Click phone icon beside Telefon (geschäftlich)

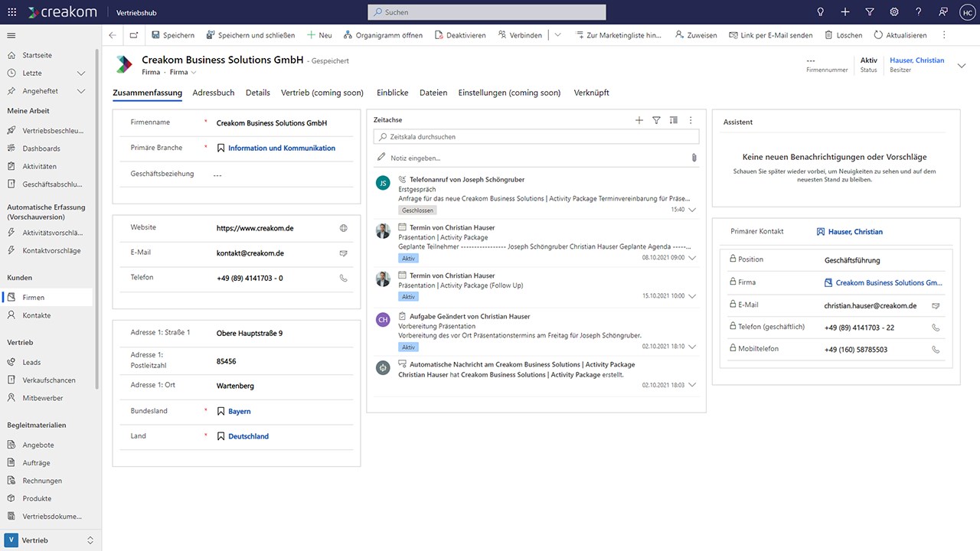[x=935, y=328]
